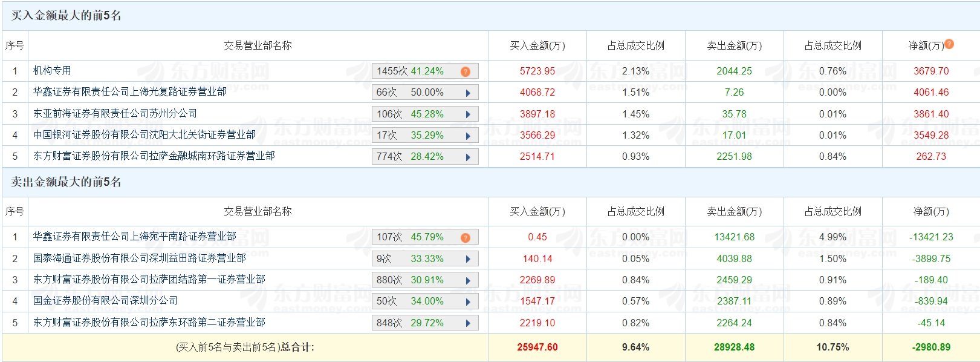Select the net amount "-839.94"
The width and height of the screenshot is (980, 362).
click(x=932, y=301)
